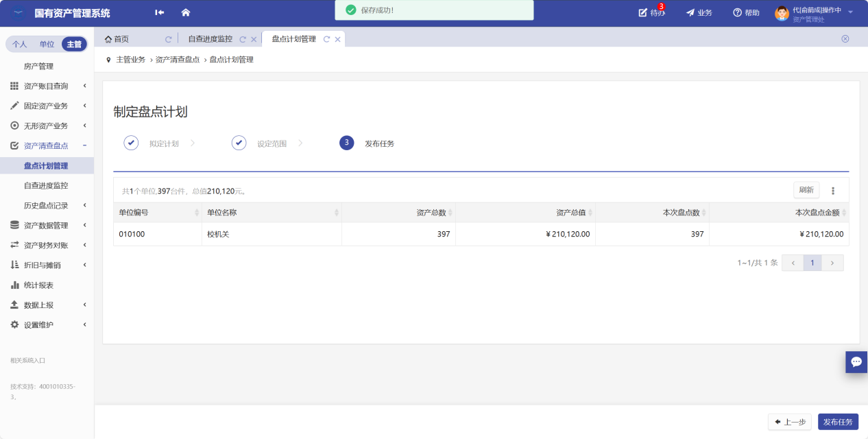Collapse sidebar with the menu fold icon
The height and width of the screenshot is (439, 868).
point(160,12)
